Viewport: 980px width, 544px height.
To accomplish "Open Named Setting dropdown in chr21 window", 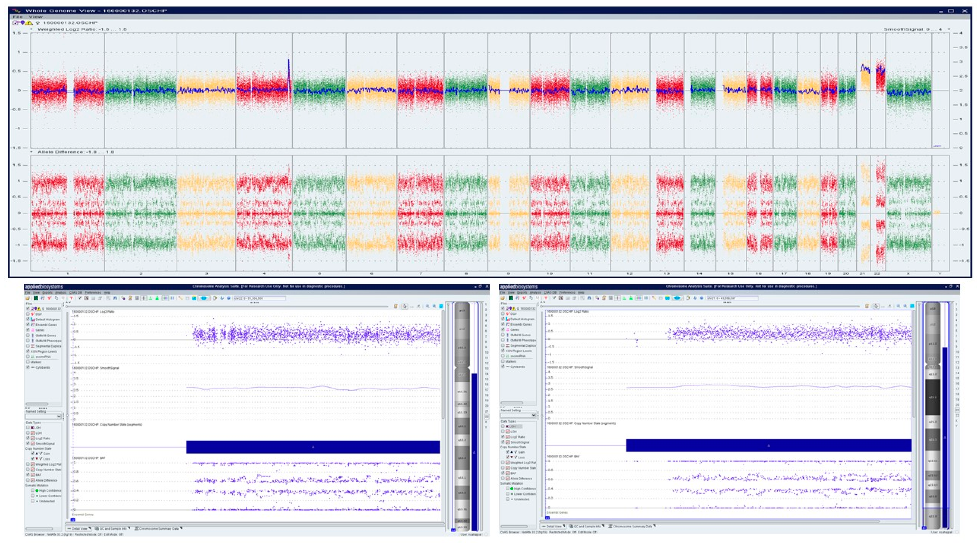I will point(533,415).
